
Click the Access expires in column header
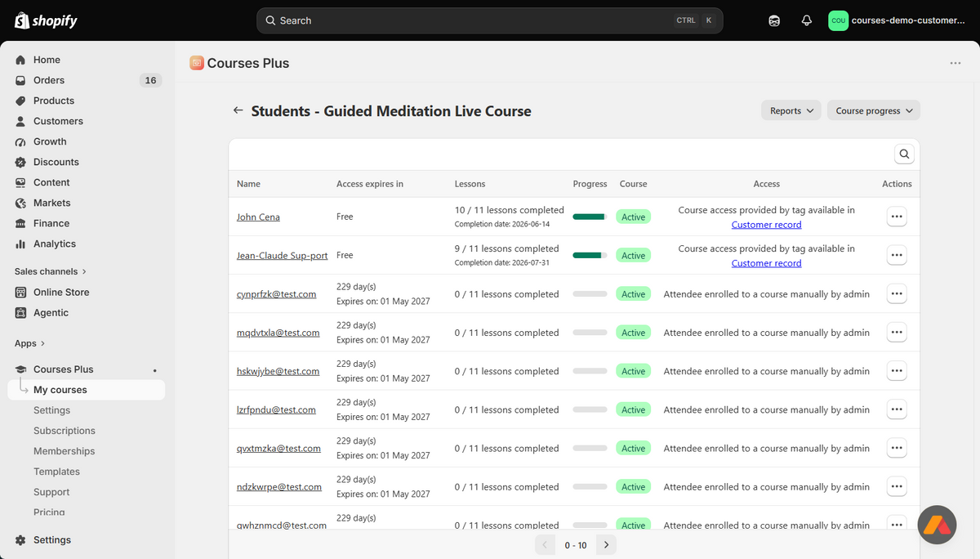370,184
